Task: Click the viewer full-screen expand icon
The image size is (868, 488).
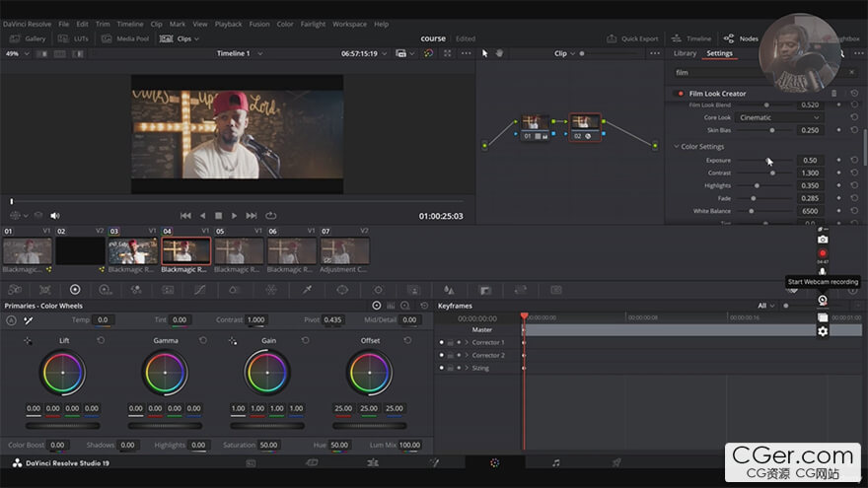Action: 447,53
